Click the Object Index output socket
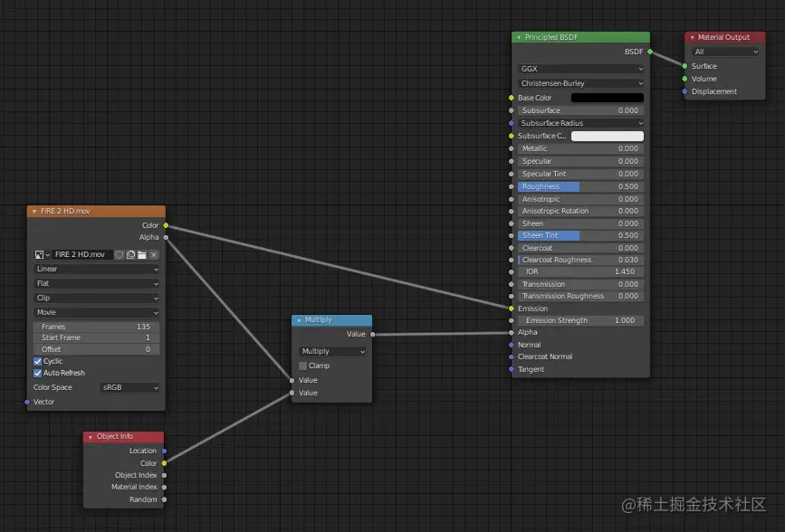The image size is (785, 532). click(164, 475)
